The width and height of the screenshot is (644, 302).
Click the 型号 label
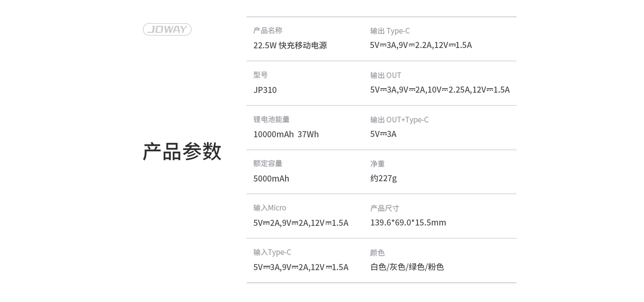click(260, 75)
